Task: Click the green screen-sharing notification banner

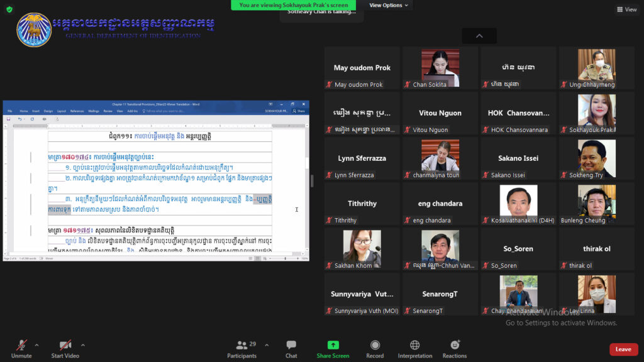Action: click(x=293, y=5)
